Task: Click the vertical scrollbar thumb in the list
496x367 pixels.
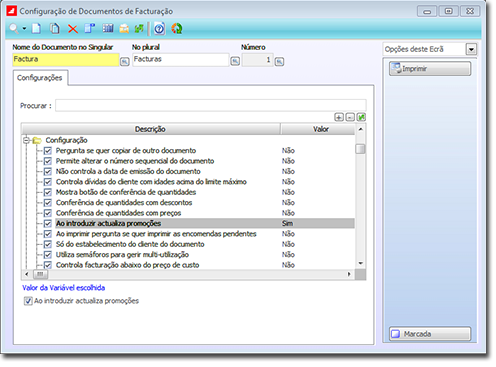Action: point(360,148)
